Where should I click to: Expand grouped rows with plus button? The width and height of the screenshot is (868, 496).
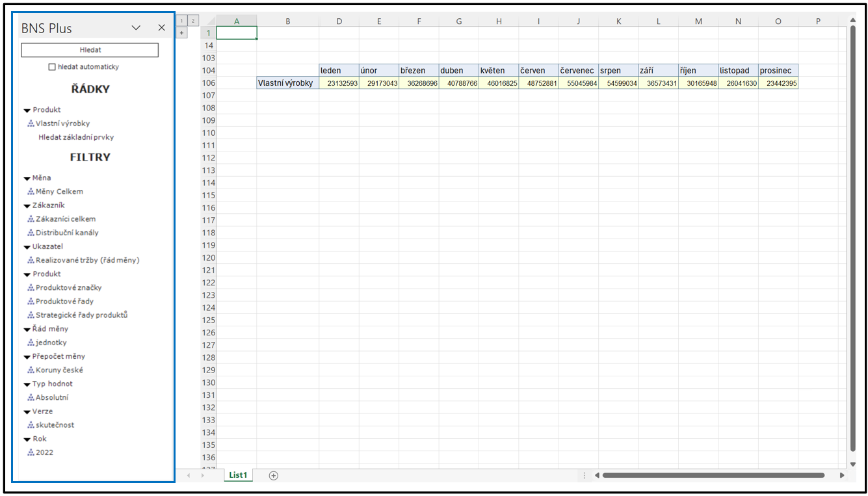tap(181, 33)
